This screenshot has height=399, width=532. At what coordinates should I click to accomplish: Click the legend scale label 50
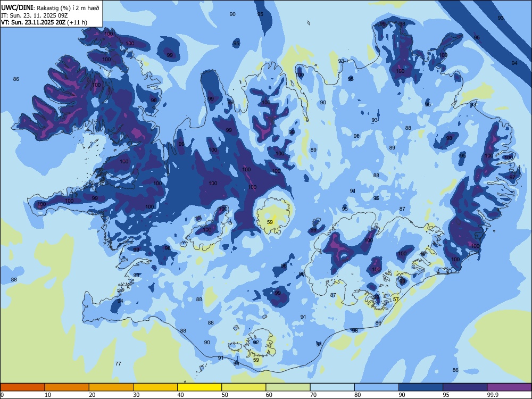coord(225,395)
